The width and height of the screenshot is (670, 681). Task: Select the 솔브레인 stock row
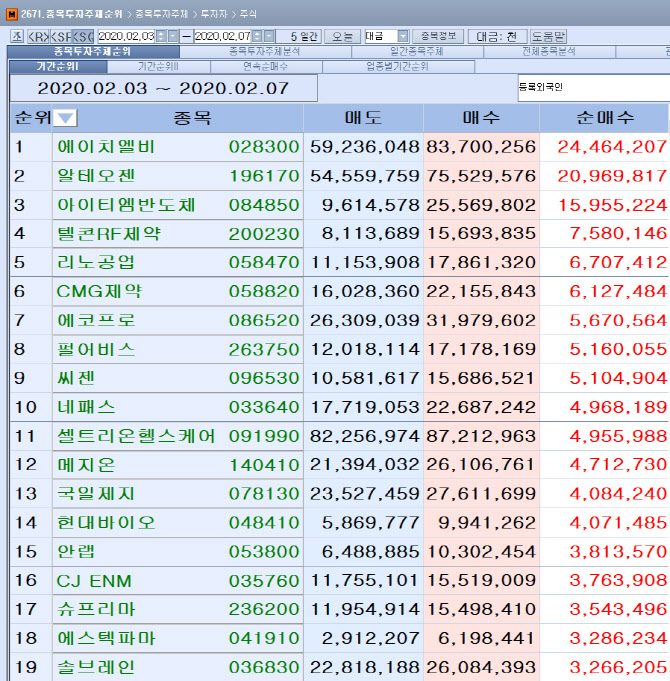(339, 667)
